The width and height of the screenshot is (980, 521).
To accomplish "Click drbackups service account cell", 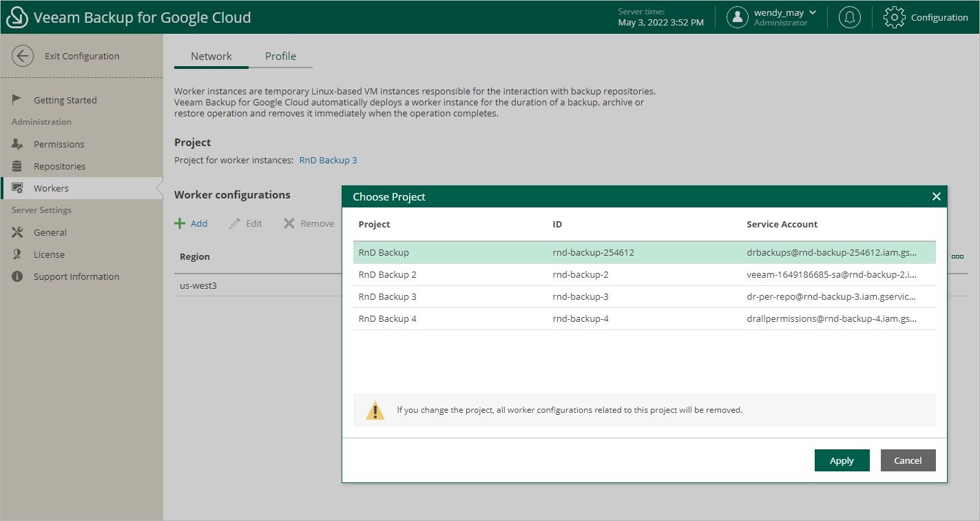I will (831, 252).
